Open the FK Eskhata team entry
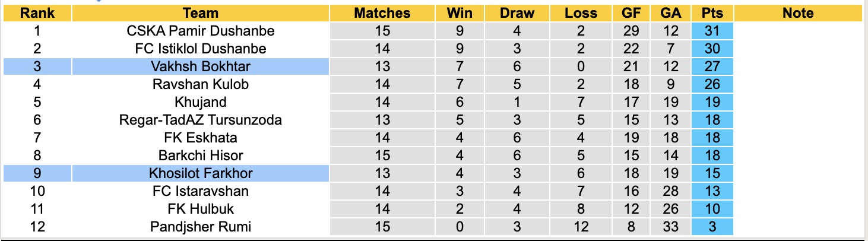 click(201, 138)
